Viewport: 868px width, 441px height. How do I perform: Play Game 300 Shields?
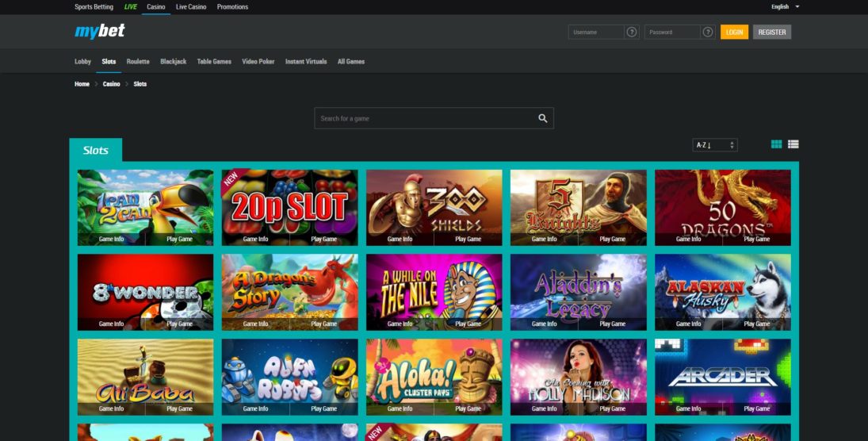click(x=468, y=240)
